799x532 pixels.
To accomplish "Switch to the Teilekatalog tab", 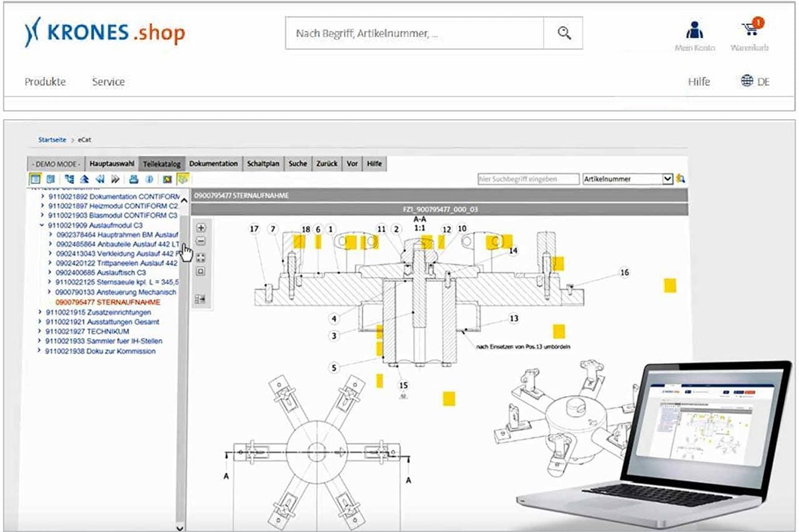I will (x=162, y=163).
